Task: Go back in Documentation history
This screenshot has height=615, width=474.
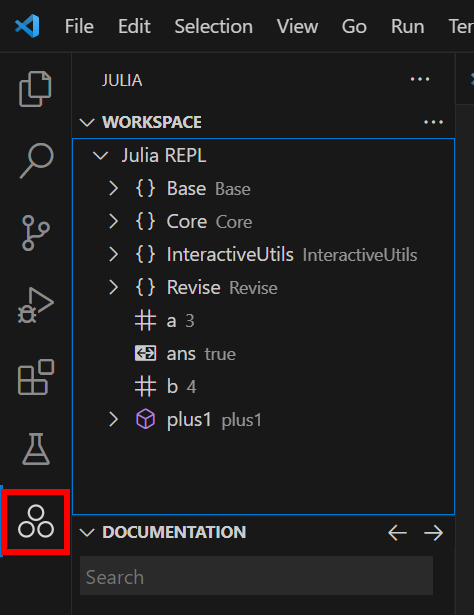Action: [x=397, y=533]
